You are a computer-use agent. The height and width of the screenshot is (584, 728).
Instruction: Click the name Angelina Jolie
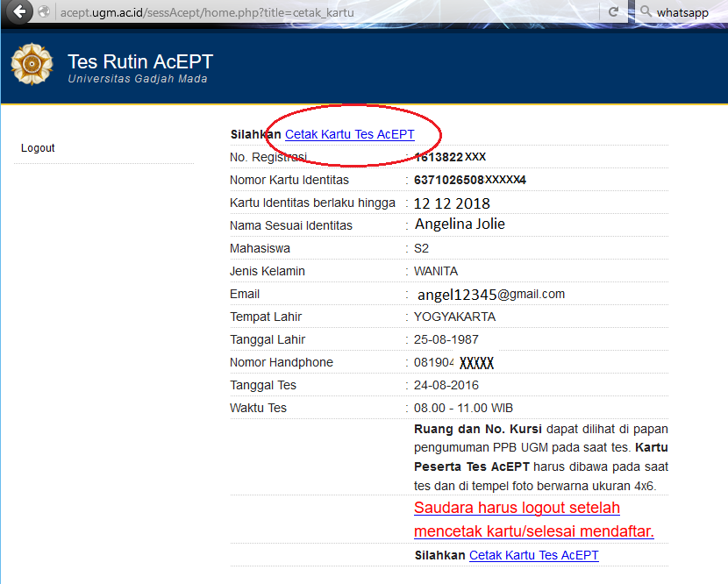tap(460, 224)
